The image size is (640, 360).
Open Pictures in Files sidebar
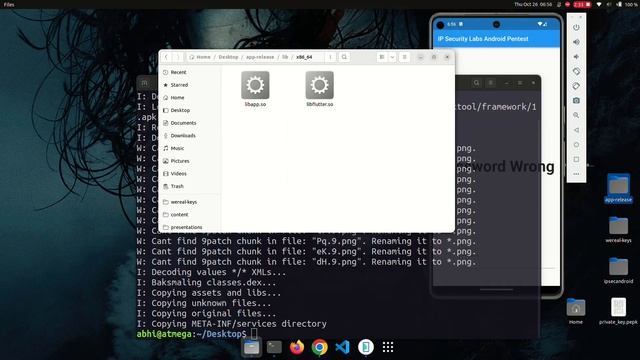click(x=190, y=161)
